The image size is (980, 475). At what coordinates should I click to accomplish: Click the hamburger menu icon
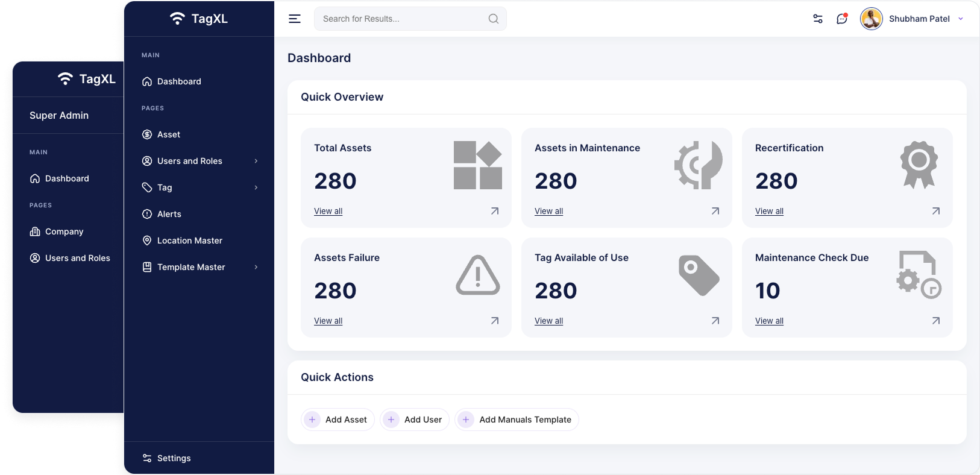pyautogui.click(x=295, y=19)
